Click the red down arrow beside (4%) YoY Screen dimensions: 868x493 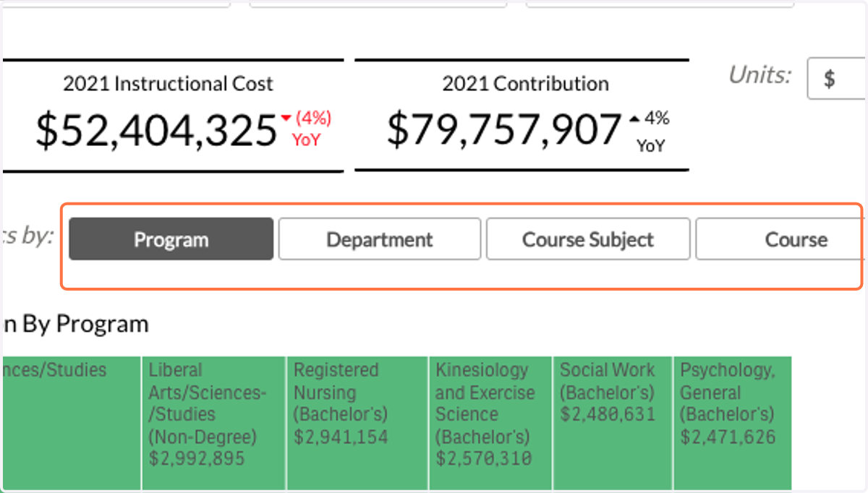tap(286, 119)
